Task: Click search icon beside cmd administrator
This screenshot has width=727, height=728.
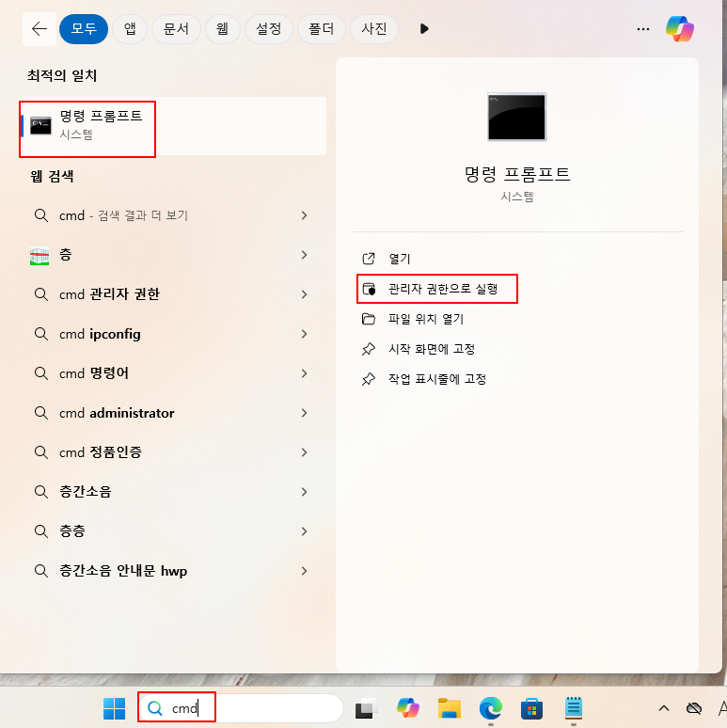Action: (41, 413)
